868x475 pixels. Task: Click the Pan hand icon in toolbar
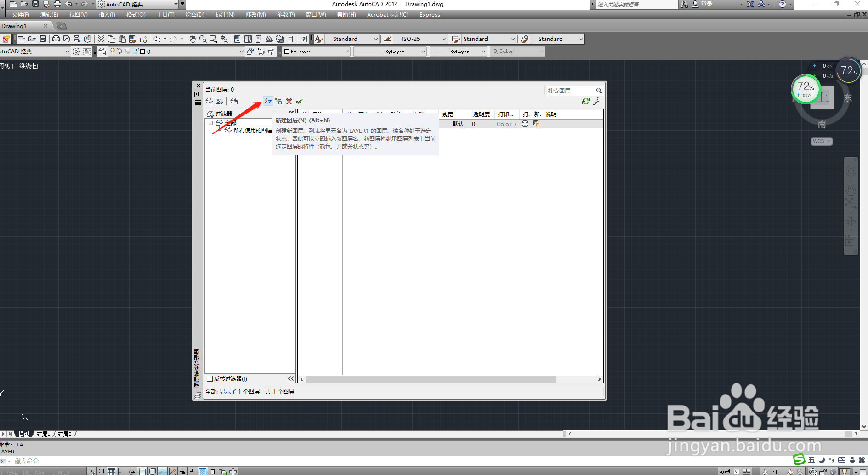pos(193,39)
